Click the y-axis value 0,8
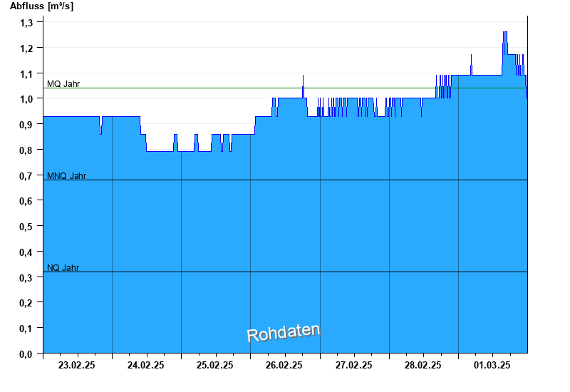The height and width of the screenshot is (392, 570). pos(26,150)
